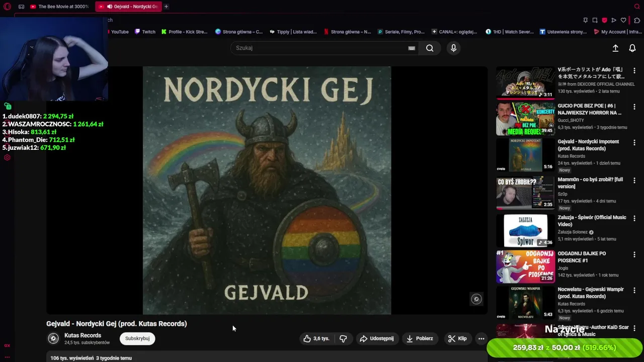Open Mamm0n co byś zrobił thumbnail
The image size is (644, 362).
(525, 193)
